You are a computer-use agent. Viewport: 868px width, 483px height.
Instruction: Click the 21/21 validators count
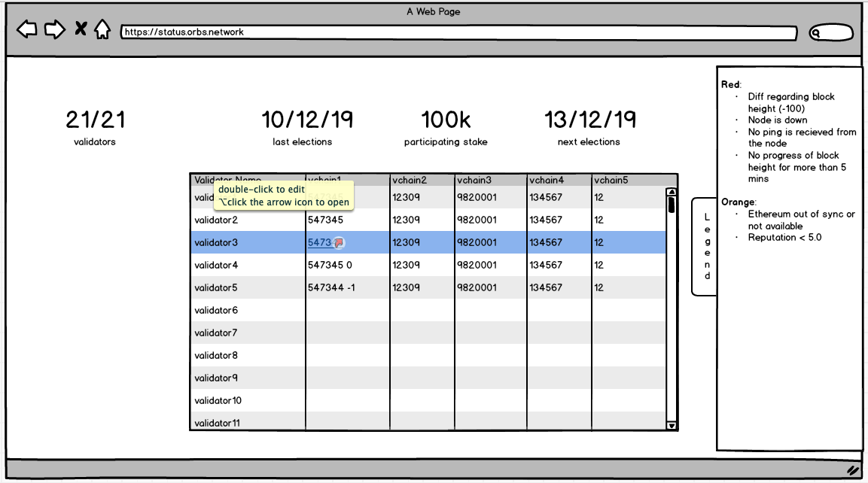(x=95, y=120)
